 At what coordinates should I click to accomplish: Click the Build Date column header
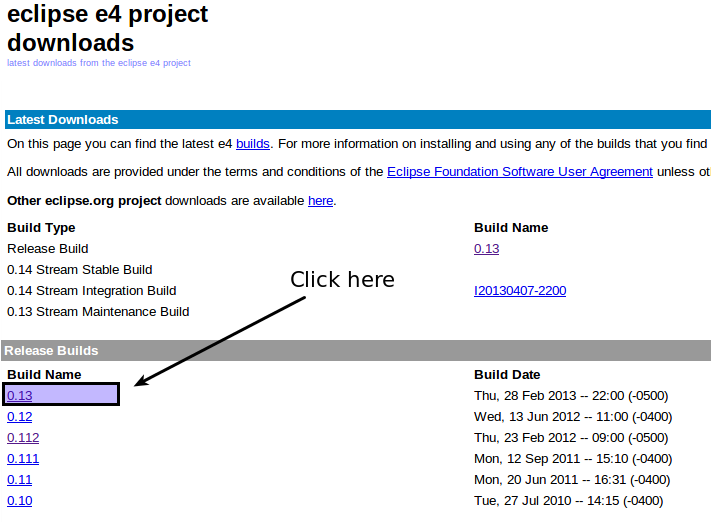pyautogui.click(x=507, y=375)
